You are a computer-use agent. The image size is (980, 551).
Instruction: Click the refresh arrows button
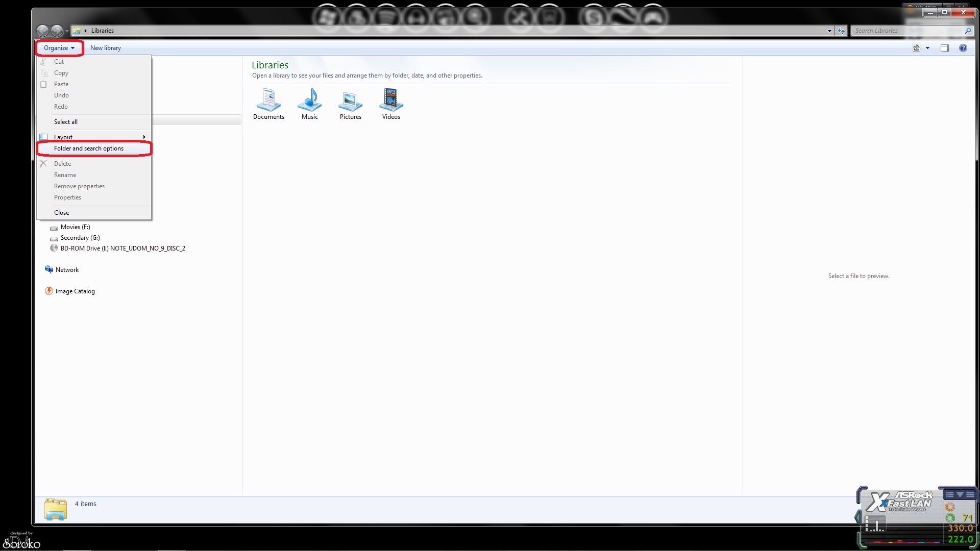841,31
